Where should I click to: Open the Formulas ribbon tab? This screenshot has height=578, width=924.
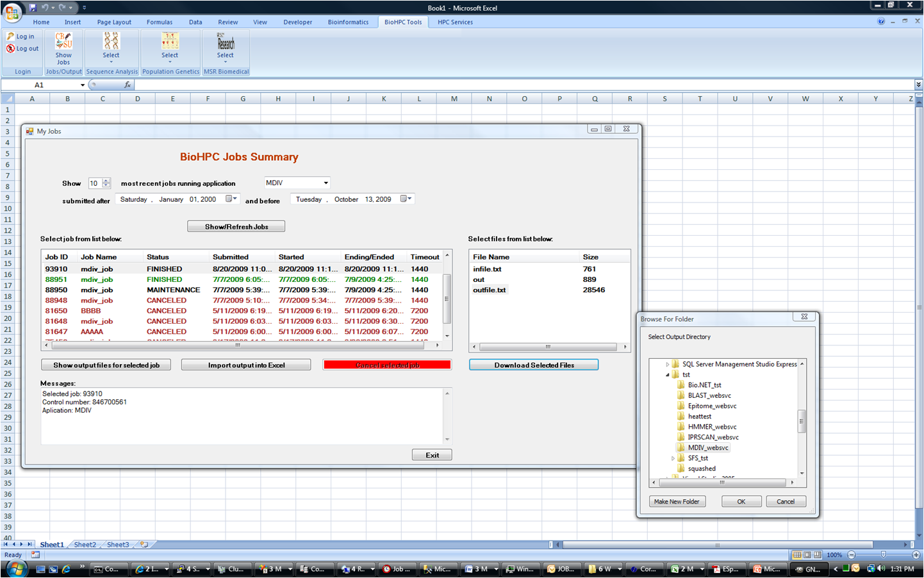(160, 22)
